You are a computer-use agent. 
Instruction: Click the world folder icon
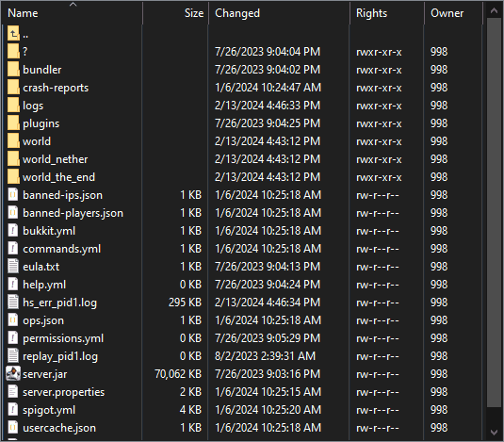tap(13, 141)
